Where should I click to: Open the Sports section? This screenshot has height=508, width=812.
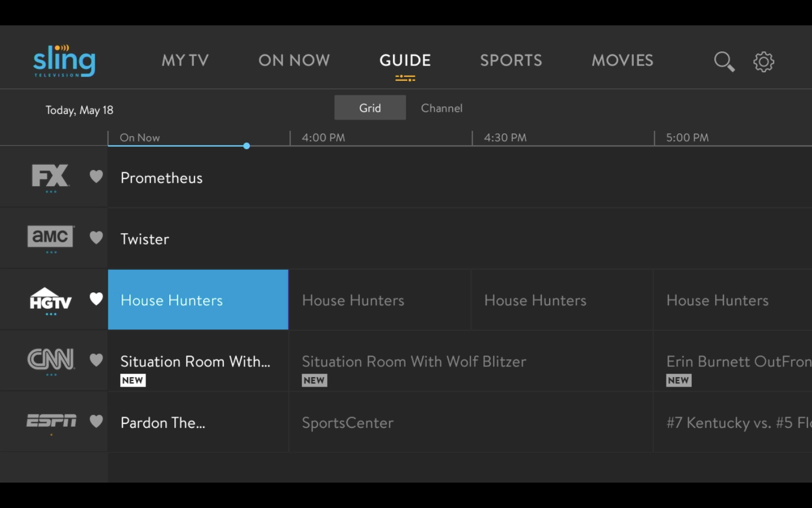(511, 60)
